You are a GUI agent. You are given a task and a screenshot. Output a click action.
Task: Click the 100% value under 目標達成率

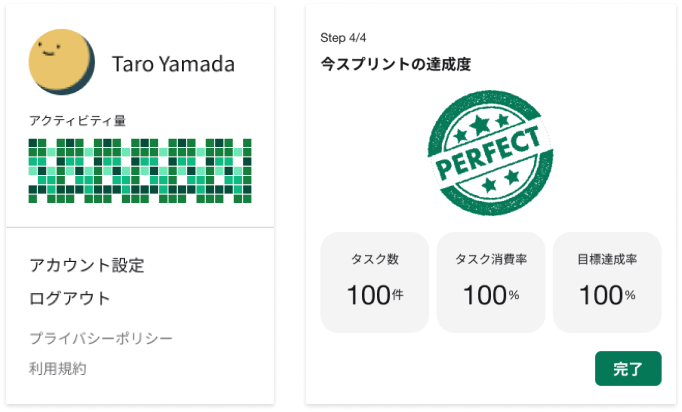click(607, 295)
